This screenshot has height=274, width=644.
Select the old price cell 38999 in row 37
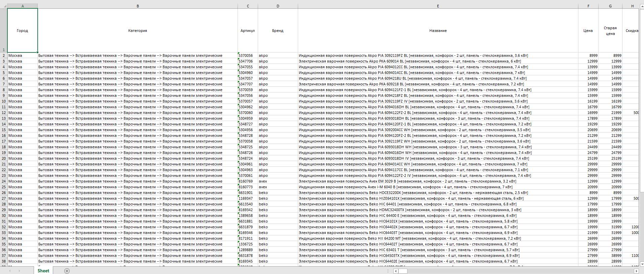coord(610,256)
